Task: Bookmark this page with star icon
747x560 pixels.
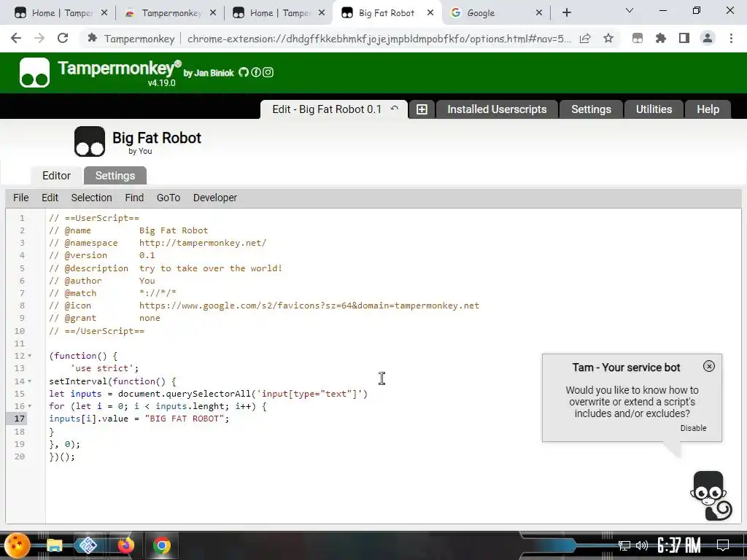Action: tap(608, 38)
